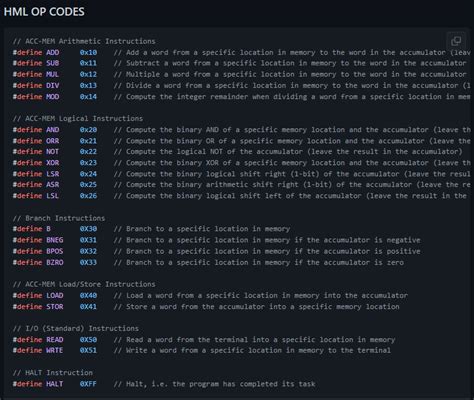Select the opcode value 0x23
The height and width of the screenshot is (400, 474).
(x=88, y=163)
